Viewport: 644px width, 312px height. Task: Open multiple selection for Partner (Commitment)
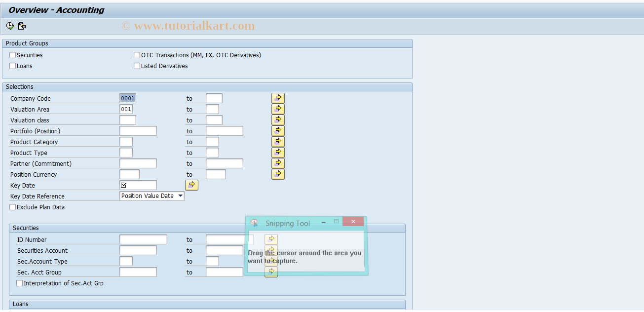pyautogui.click(x=278, y=163)
